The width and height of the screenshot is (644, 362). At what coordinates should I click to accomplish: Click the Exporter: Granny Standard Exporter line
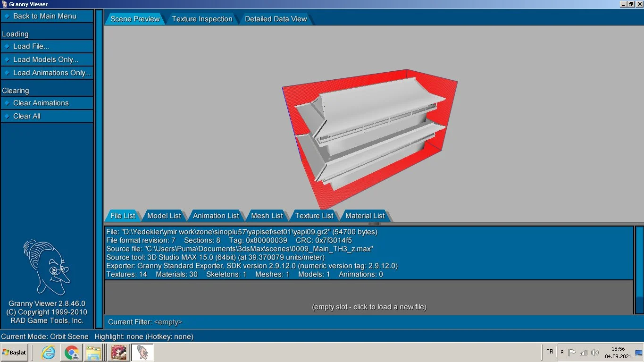[x=252, y=266]
